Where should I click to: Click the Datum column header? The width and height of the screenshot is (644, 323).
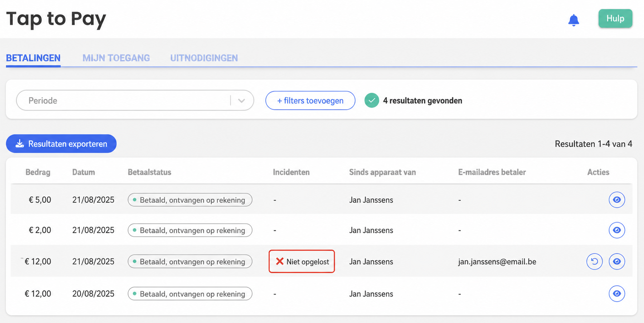pos(84,172)
